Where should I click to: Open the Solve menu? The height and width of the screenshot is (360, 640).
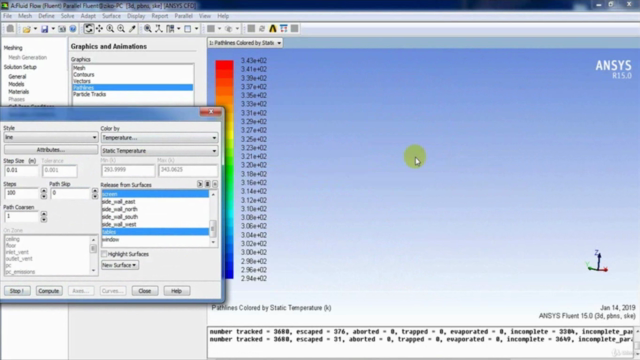[67, 16]
